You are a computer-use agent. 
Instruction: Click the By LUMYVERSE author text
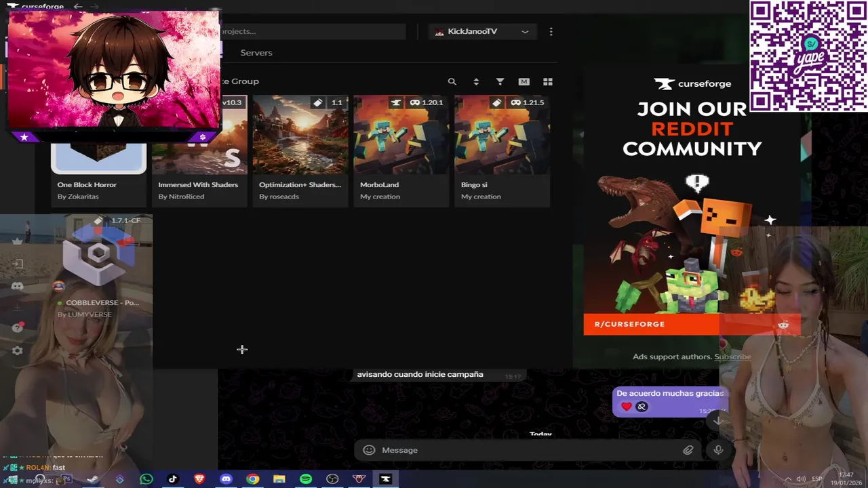(85, 314)
